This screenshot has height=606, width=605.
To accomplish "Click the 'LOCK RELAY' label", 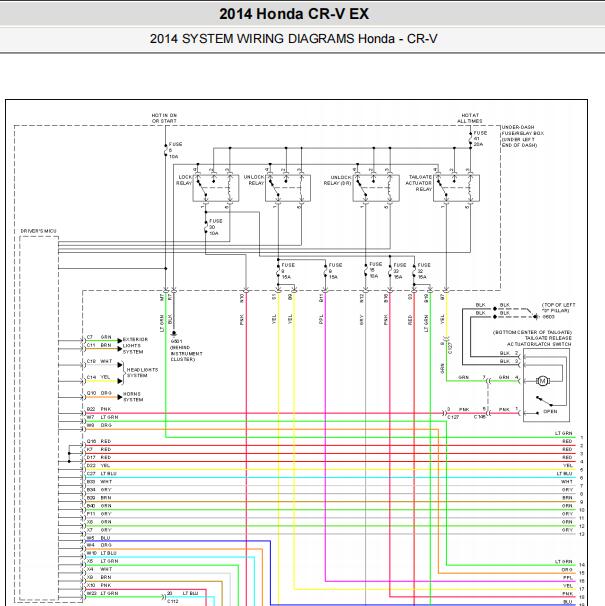I will point(184,180).
